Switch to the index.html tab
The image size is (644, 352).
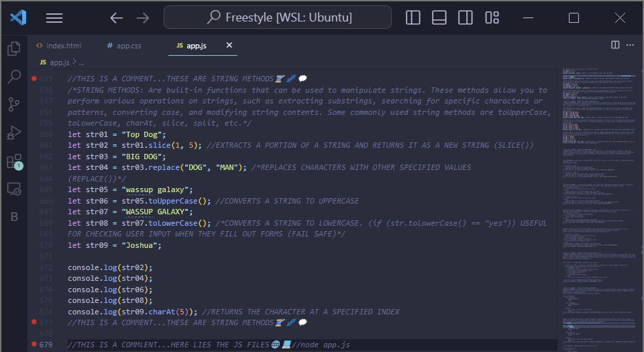click(x=59, y=46)
